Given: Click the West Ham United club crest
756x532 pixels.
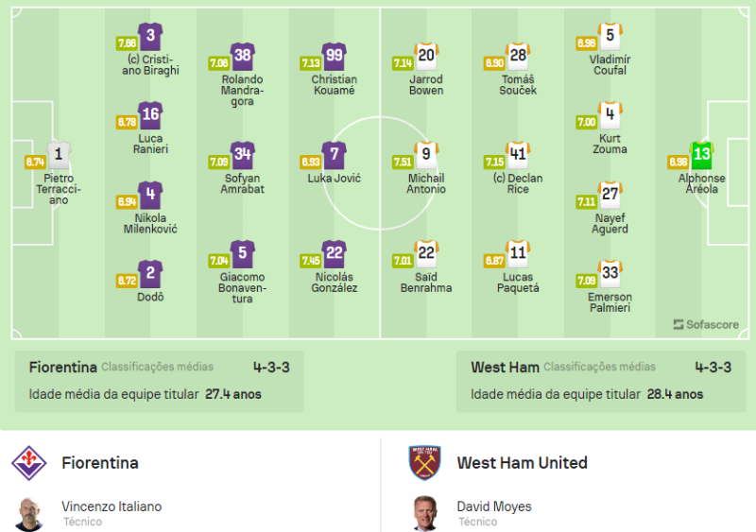Looking at the screenshot, I should click(x=424, y=463).
